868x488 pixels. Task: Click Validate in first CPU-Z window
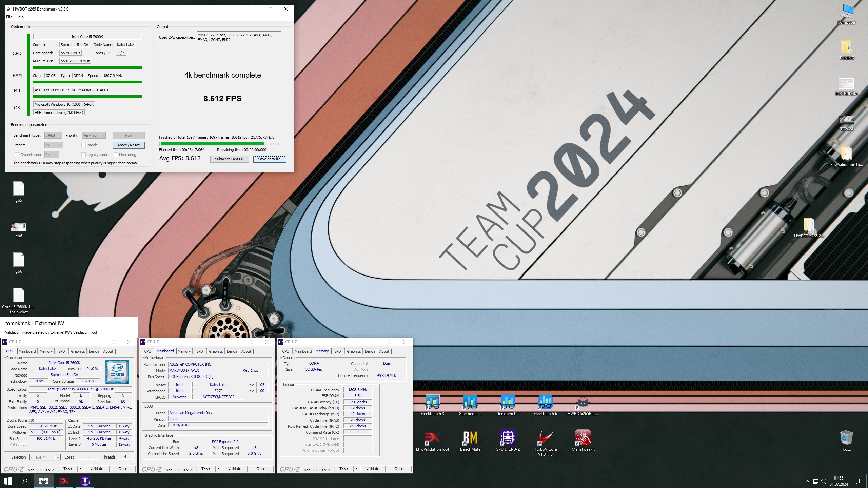97,469
